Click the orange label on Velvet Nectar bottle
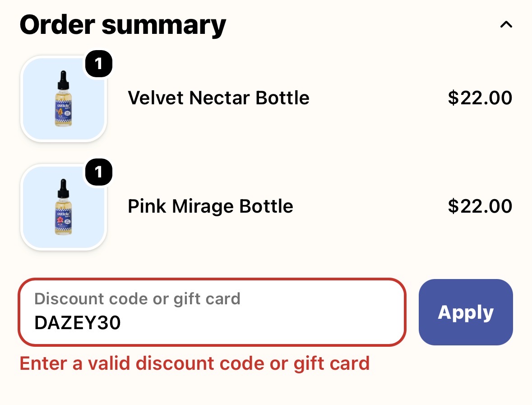The image size is (532, 405). (x=60, y=112)
